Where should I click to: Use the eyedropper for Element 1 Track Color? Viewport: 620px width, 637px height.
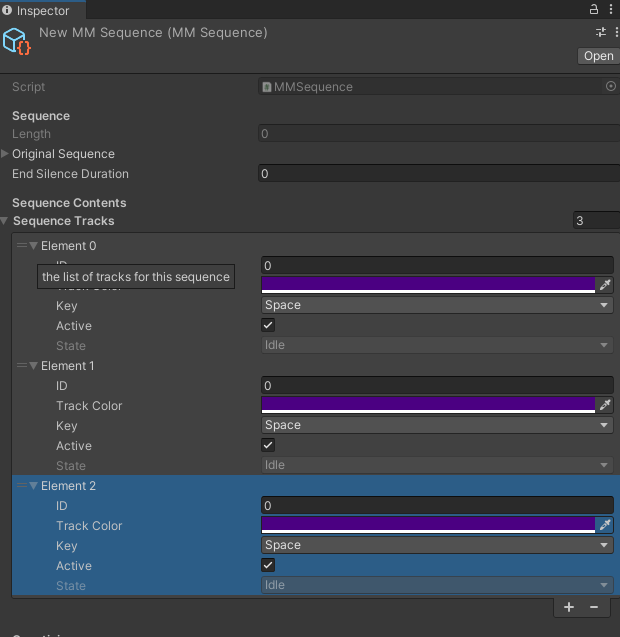click(605, 405)
